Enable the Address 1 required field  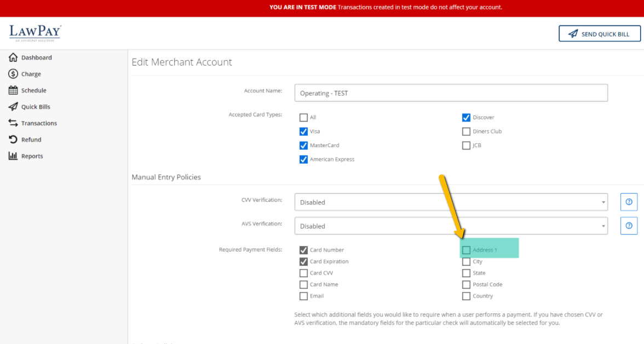tap(466, 250)
